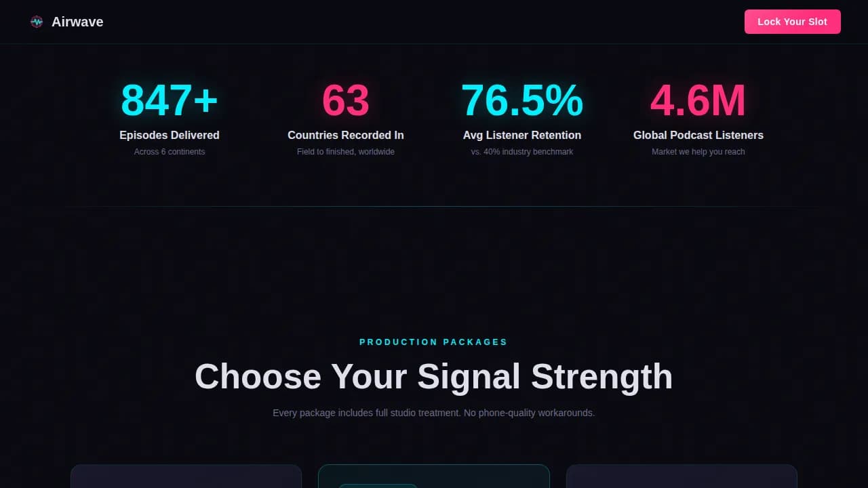
Task: Click the 40% industry benchmark caption
Action: (x=522, y=152)
